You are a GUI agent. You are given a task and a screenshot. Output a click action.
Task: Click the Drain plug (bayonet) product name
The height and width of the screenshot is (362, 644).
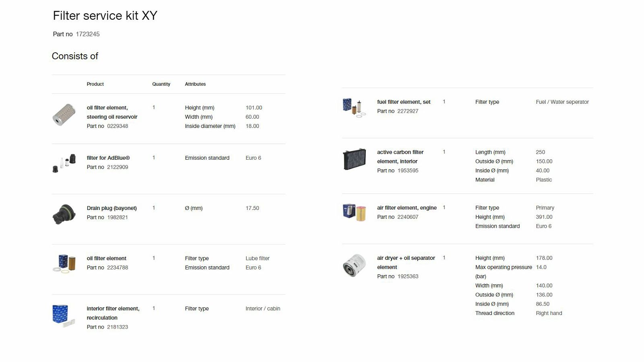click(x=112, y=208)
